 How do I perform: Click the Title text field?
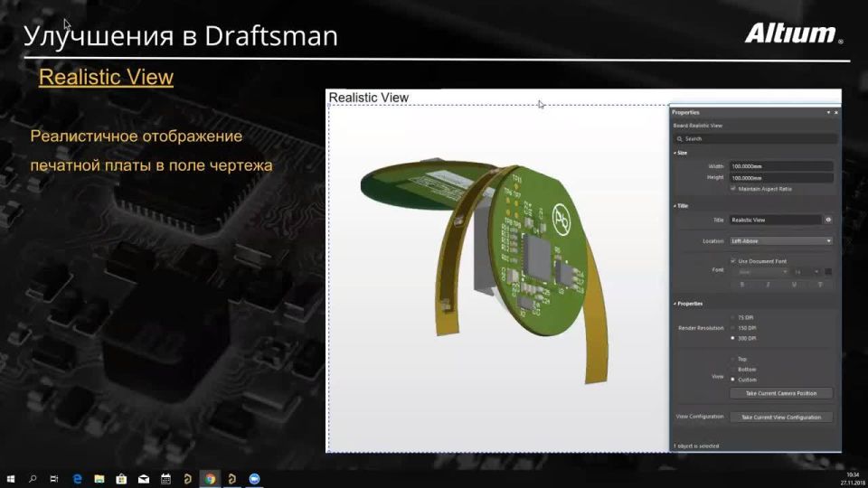click(775, 220)
